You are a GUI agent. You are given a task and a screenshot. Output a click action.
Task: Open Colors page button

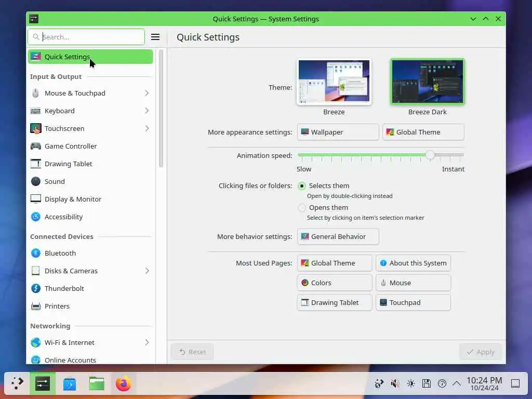click(335, 283)
